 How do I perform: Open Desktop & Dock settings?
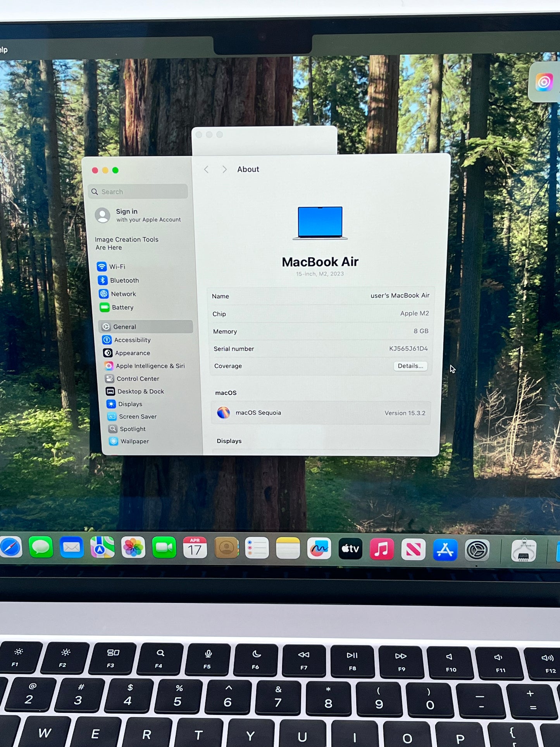[x=135, y=392]
